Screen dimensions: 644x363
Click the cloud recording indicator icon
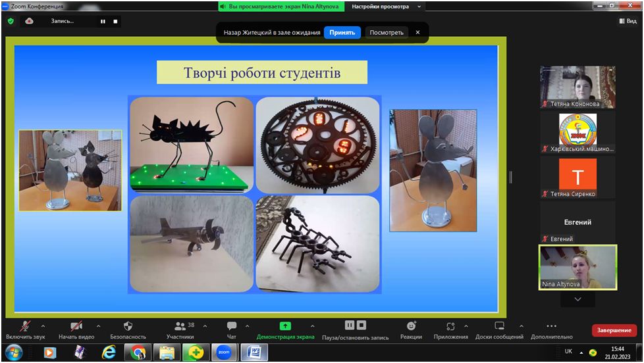pyautogui.click(x=29, y=21)
